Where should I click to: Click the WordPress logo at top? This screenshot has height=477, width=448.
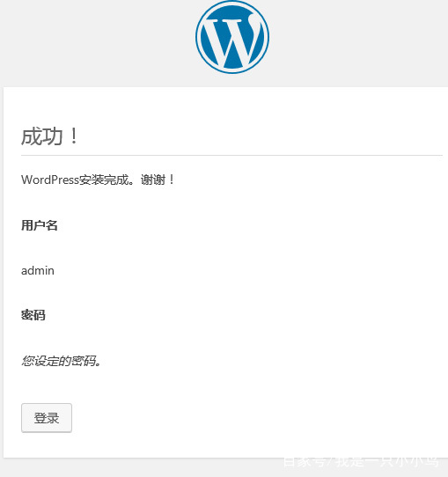[232, 37]
